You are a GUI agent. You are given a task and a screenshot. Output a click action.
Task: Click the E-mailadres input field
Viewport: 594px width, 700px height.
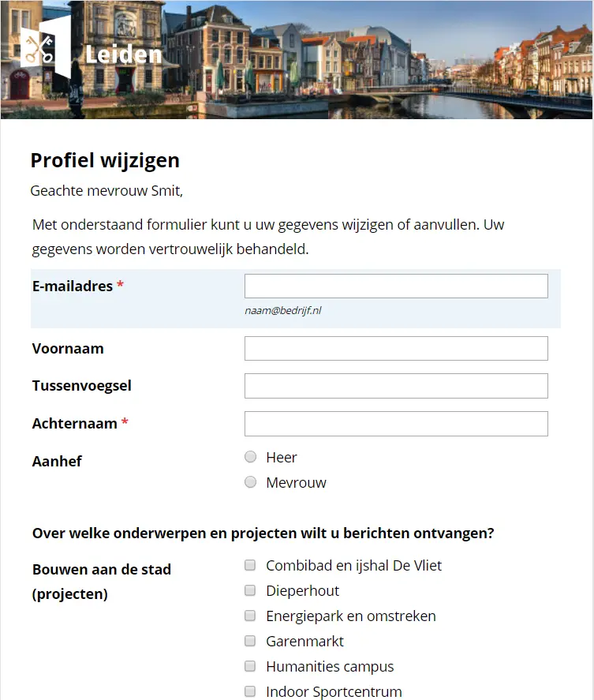[x=396, y=286]
